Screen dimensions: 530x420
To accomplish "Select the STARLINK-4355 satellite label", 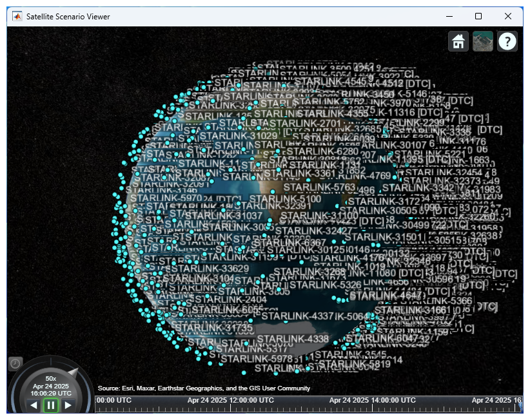I will click(x=333, y=113).
